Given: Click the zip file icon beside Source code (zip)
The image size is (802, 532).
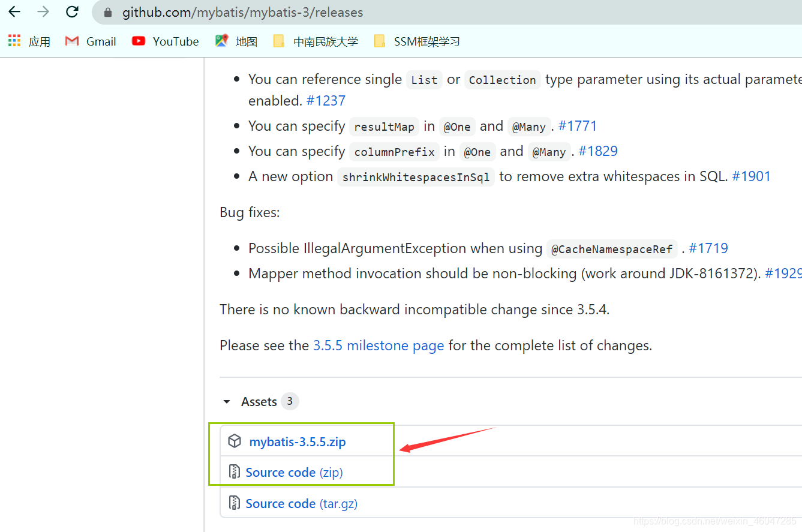Looking at the screenshot, I should [235, 472].
